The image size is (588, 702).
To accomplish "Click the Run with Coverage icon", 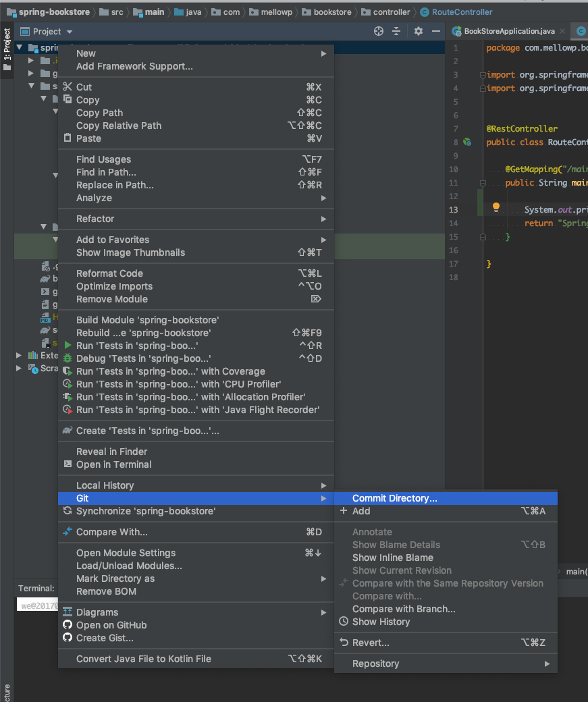I will tap(68, 371).
